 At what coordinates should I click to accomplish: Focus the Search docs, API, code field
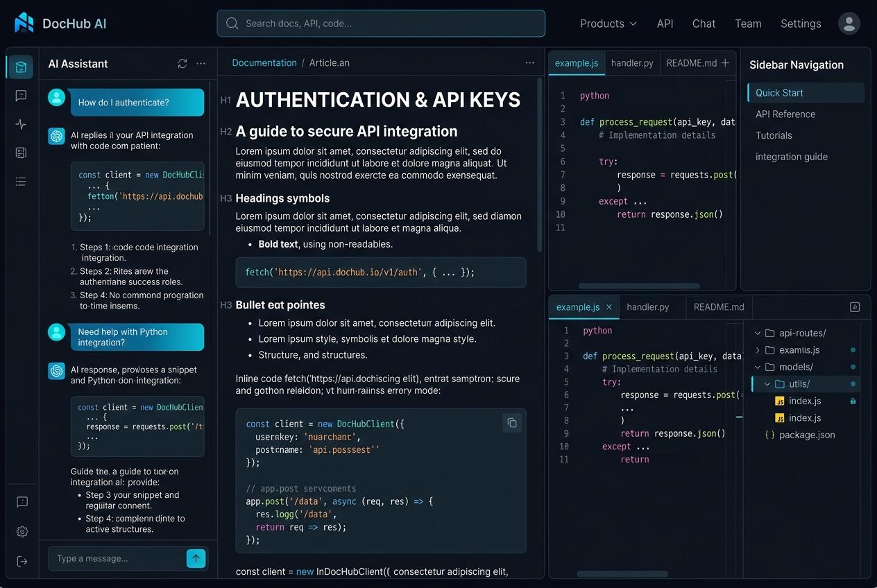[x=381, y=23]
